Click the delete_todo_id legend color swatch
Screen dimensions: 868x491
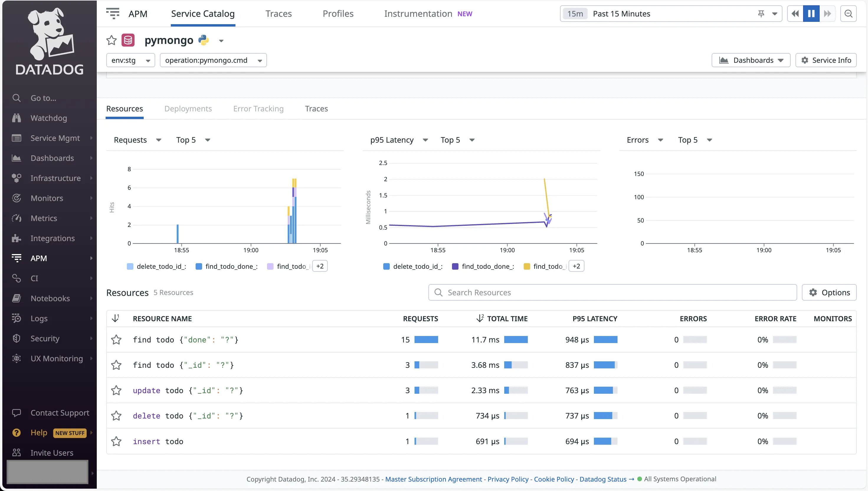(x=130, y=266)
